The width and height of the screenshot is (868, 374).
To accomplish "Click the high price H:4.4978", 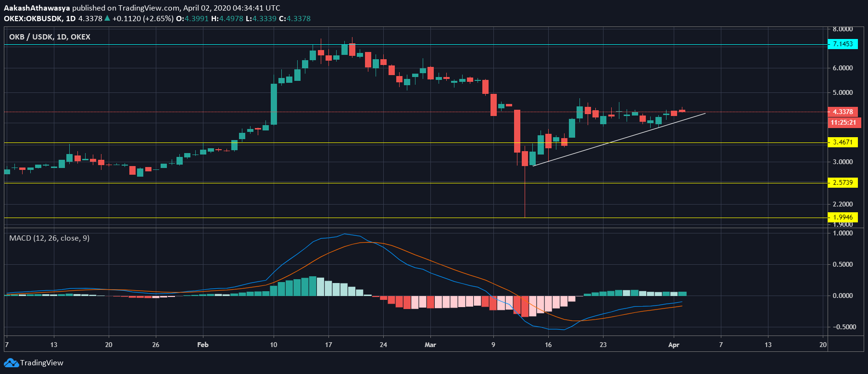I will (227, 18).
